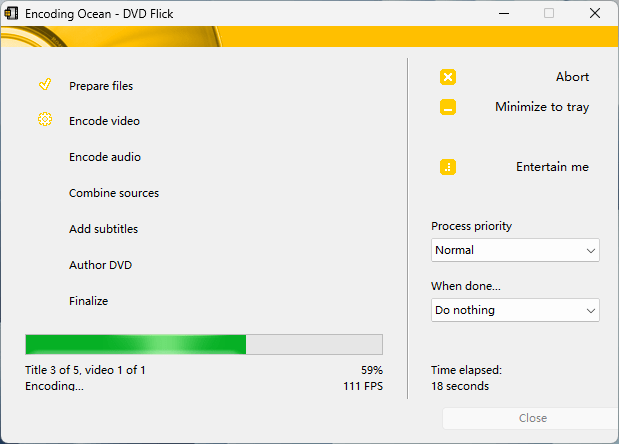This screenshot has height=444, width=619.
Task: Choose the Entertain me label
Action: [x=552, y=167]
